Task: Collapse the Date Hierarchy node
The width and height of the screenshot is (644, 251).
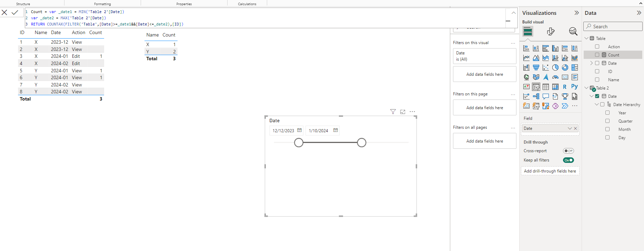Action: [597, 104]
